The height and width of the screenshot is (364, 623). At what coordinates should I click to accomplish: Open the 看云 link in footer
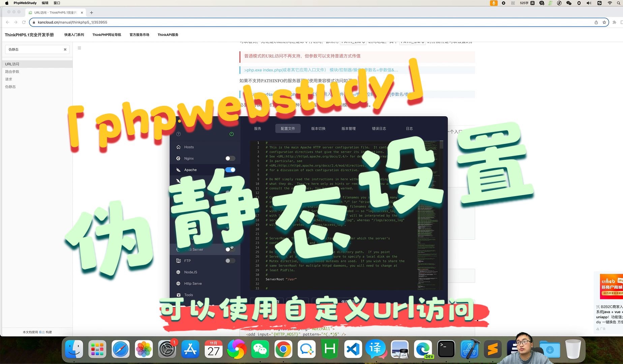(42, 332)
